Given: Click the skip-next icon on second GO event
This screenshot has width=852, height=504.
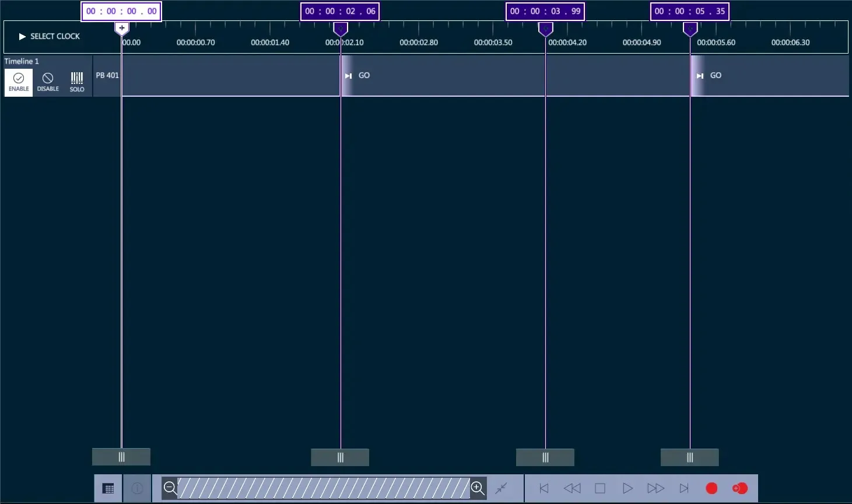Looking at the screenshot, I should (700, 76).
